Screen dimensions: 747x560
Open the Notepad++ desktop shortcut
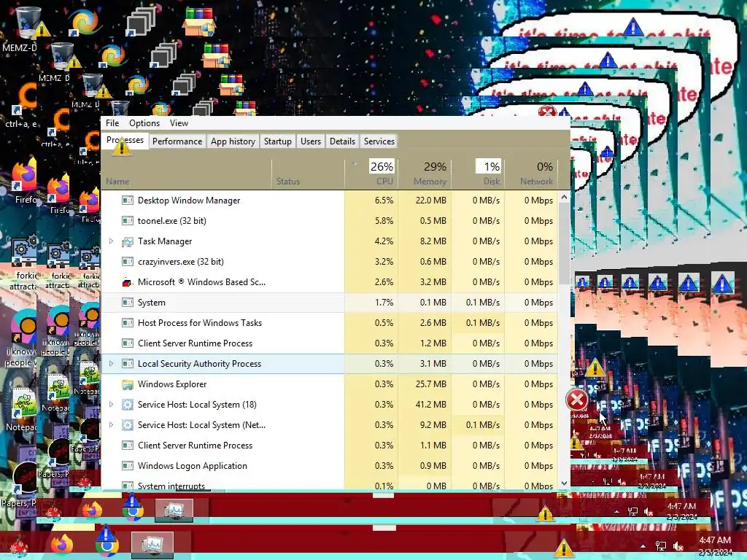pos(23,404)
